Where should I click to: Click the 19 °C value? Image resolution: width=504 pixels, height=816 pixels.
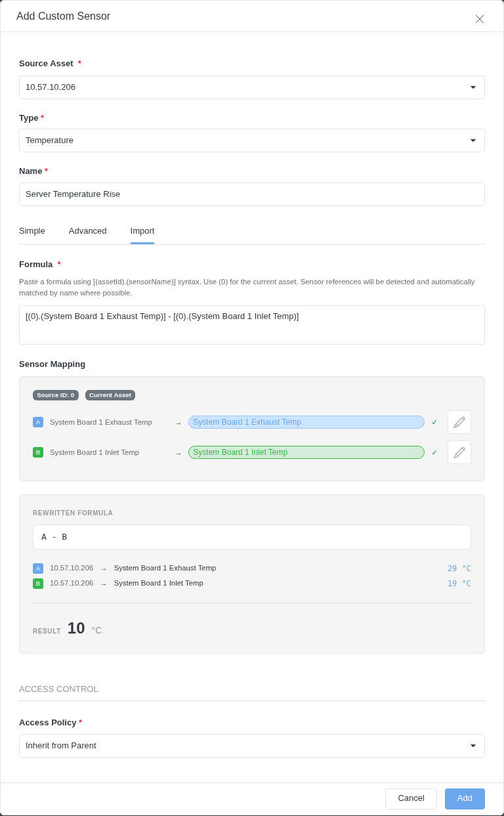(x=459, y=584)
